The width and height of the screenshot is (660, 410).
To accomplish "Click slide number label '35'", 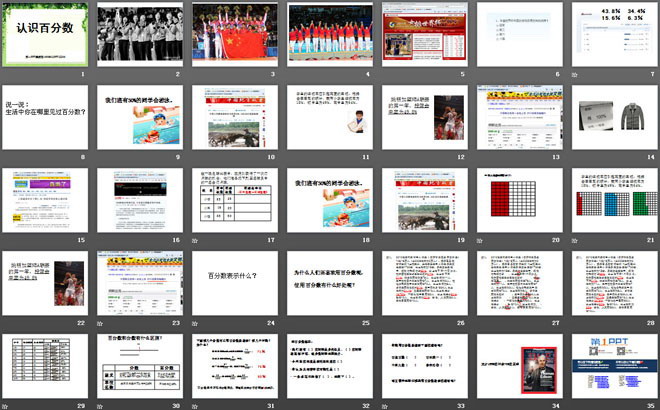I will tap(651, 406).
